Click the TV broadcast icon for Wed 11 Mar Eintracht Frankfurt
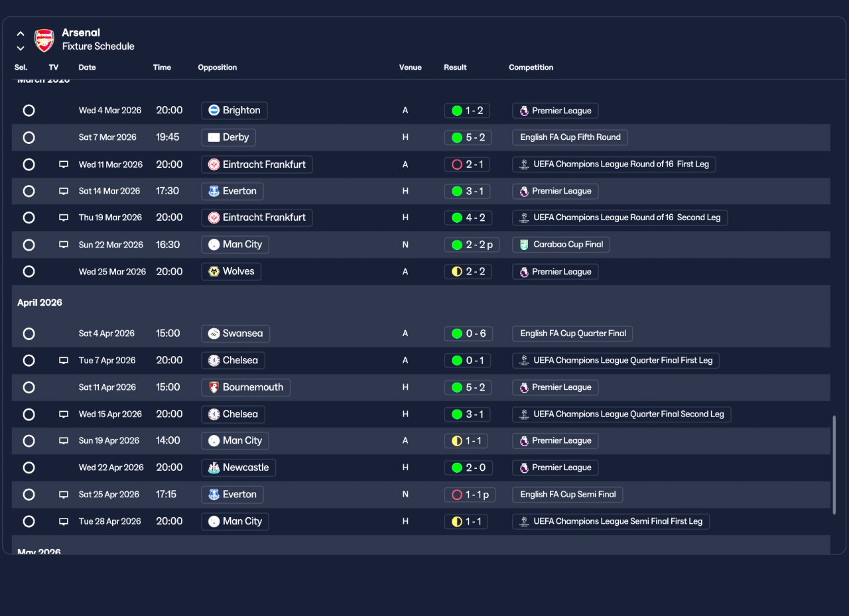Viewport: 849px width, 616px height. [x=64, y=164]
